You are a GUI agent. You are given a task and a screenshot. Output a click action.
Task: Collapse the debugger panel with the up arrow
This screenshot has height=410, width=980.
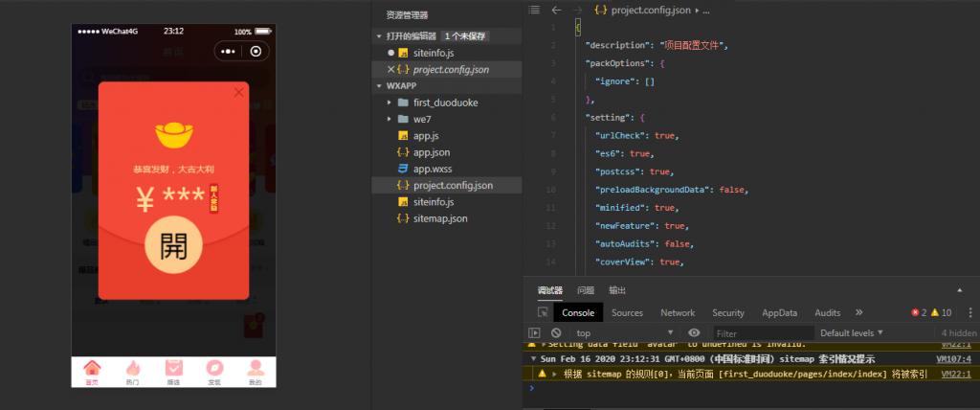(959, 290)
